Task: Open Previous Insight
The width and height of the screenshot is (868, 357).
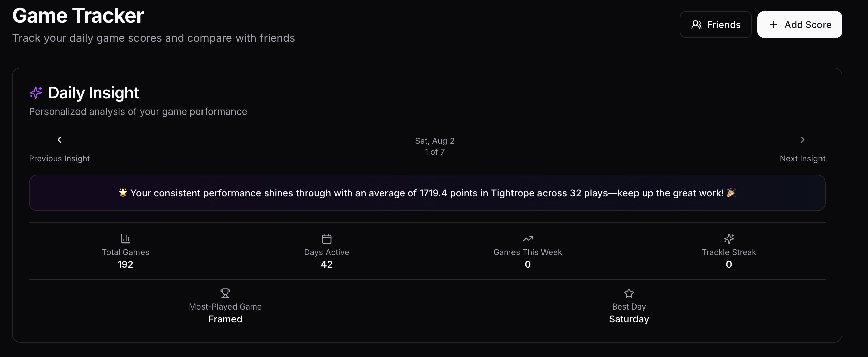Action: [59, 158]
